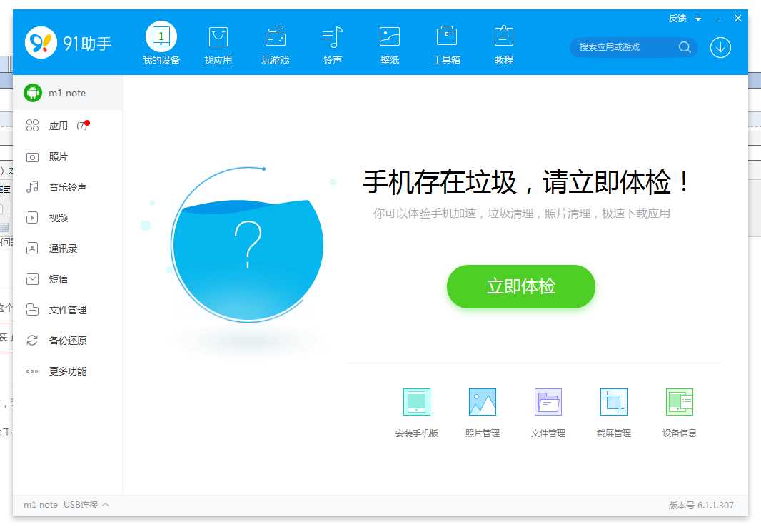Image resolution: width=761 pixels, height=532 pixels.
Task: Click the 照片管理 label
Action: click(x=483, y=433)
